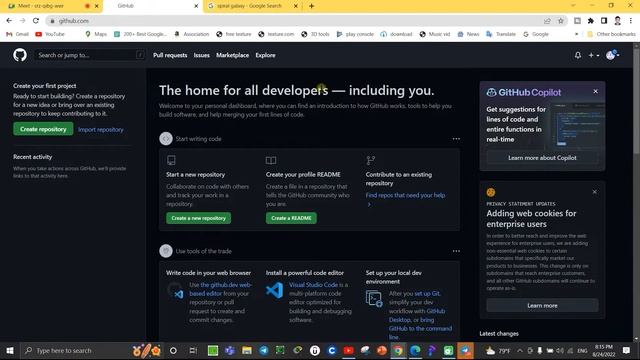Go to Marketplace

232,55
